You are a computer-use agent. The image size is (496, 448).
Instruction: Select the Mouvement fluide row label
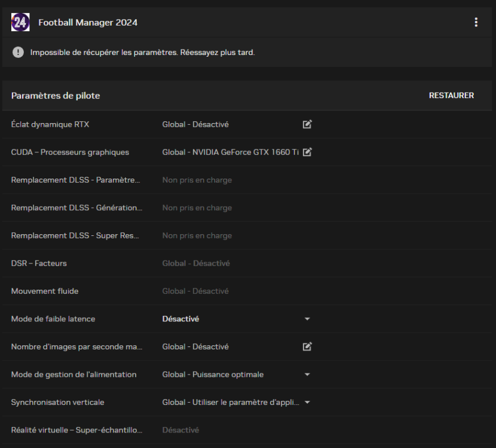(45, 291)
